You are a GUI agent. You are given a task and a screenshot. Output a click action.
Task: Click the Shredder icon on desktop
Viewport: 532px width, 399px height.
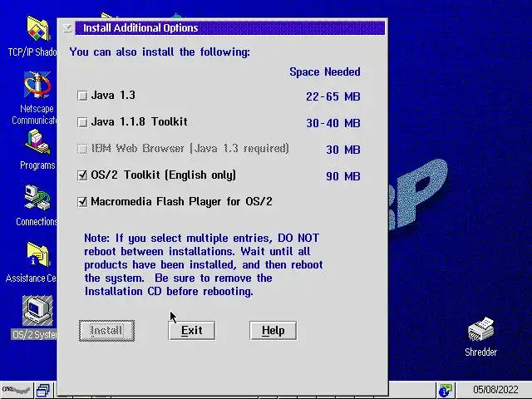(x=480, y=329)
